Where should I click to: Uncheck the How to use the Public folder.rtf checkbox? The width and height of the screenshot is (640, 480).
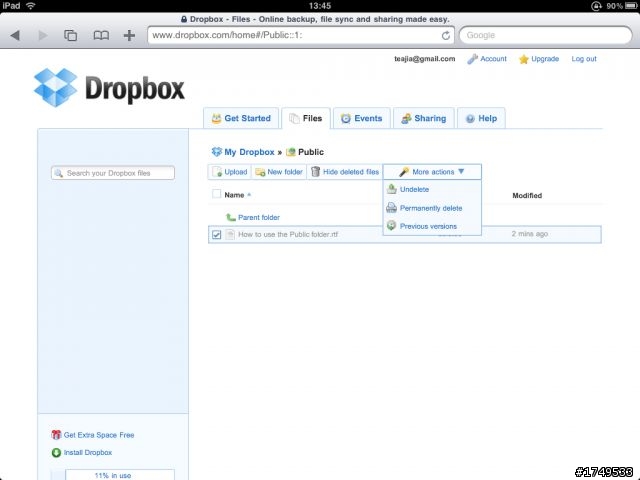[216, 234]
